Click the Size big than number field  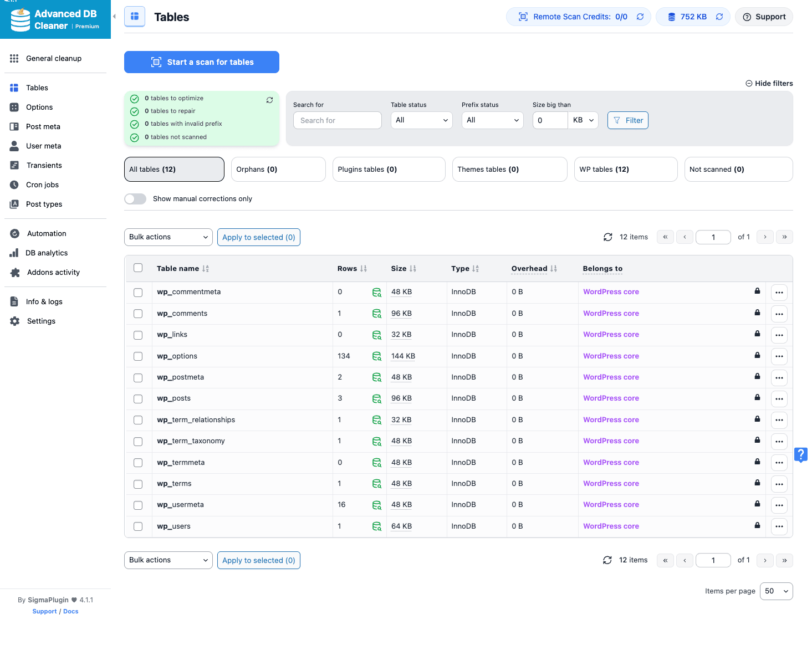(550, 120)
